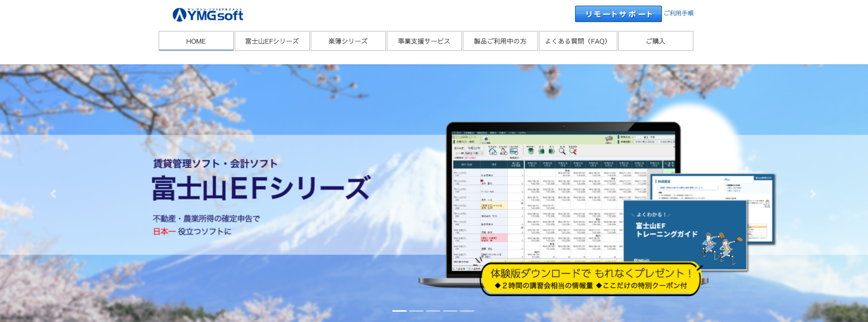
Task: Click the 体験版ダウンロード yellow banner
Action: click(x=591, y=279)
